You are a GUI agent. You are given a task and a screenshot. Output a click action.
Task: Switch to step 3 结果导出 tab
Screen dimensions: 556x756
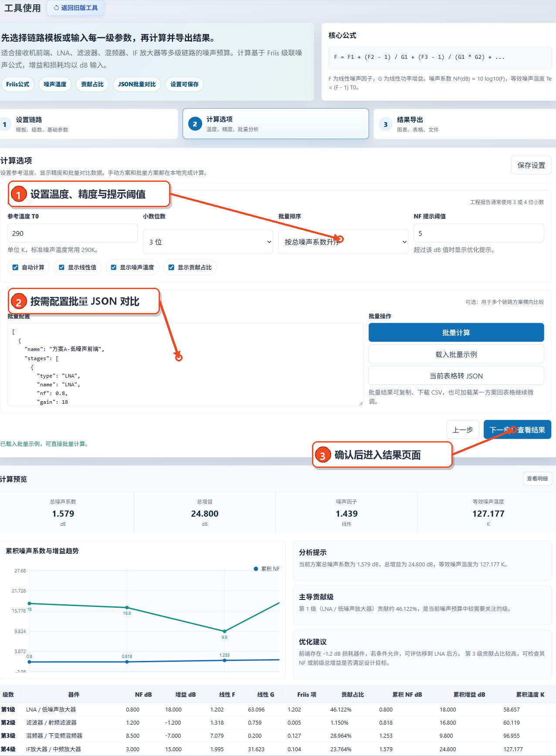(464, 124)
